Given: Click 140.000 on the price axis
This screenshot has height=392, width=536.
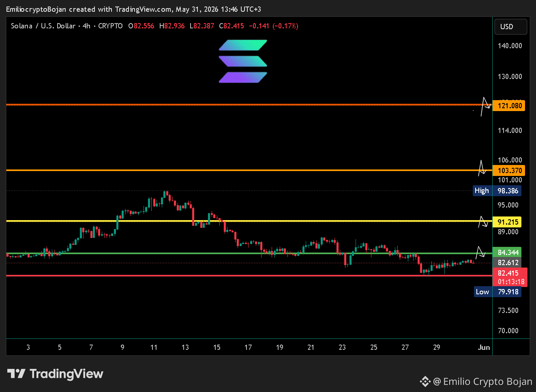Looking at the screenshot, I should click(x=510, y=46).
